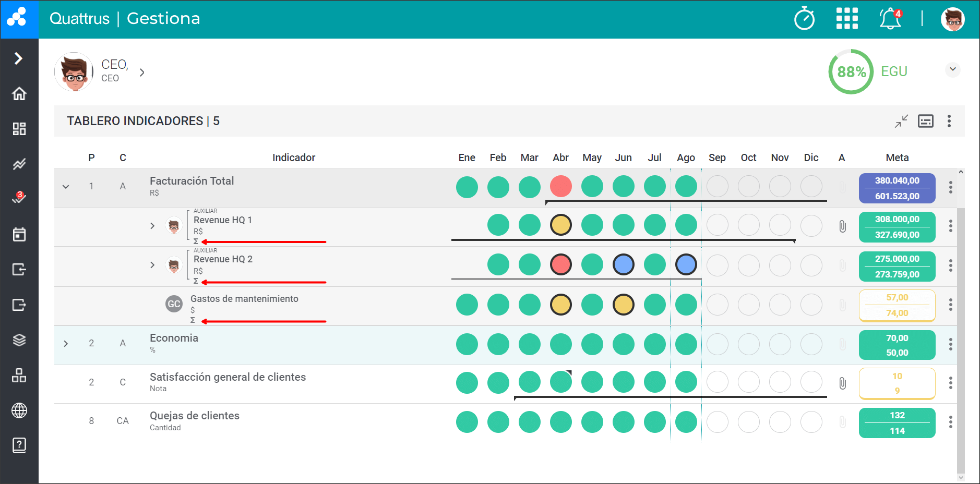Click the Facturación Total meta value button
The height and width of the screenshot is (484, 980).
click(897, 188)
